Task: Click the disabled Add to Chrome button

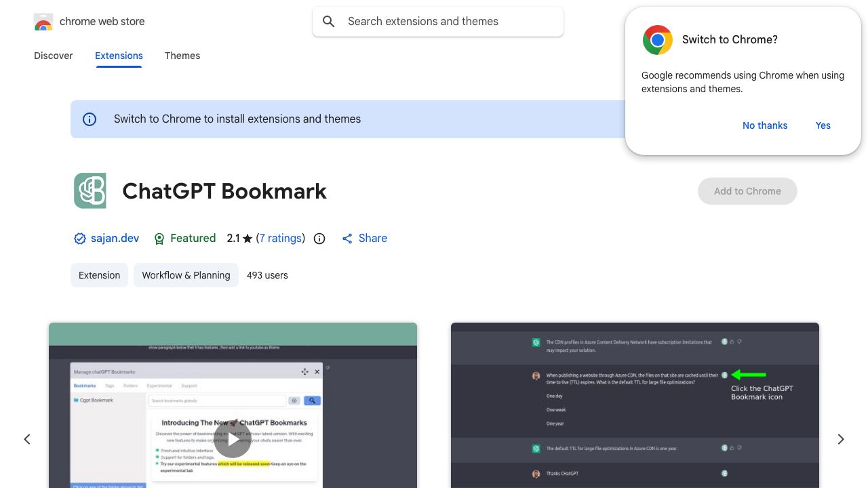Action: pos(747,191)
